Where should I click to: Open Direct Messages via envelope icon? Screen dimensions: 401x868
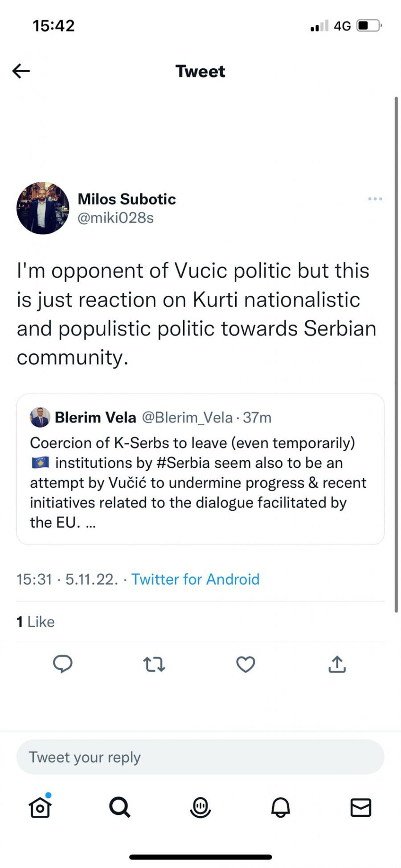pyautogui.click(x=361, y=807)
